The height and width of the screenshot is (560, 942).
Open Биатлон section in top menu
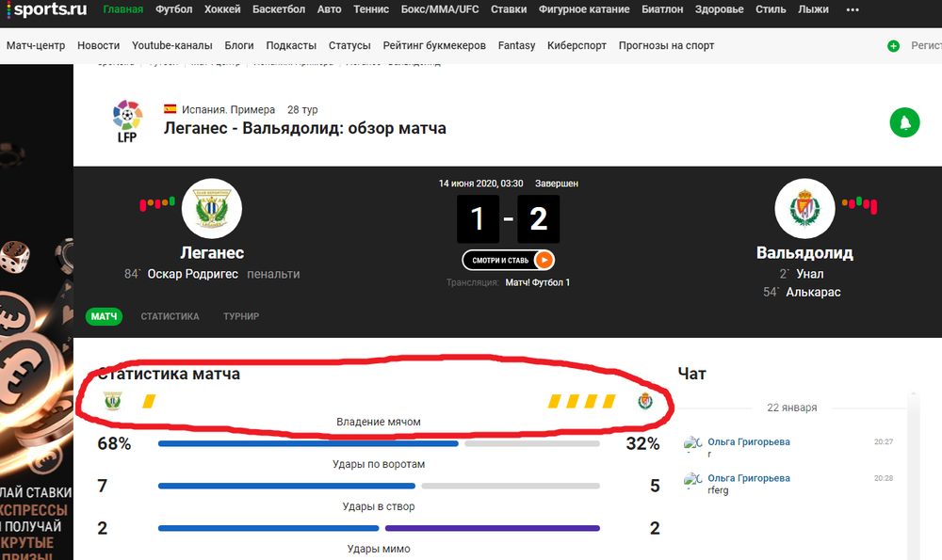click(662, 9)
